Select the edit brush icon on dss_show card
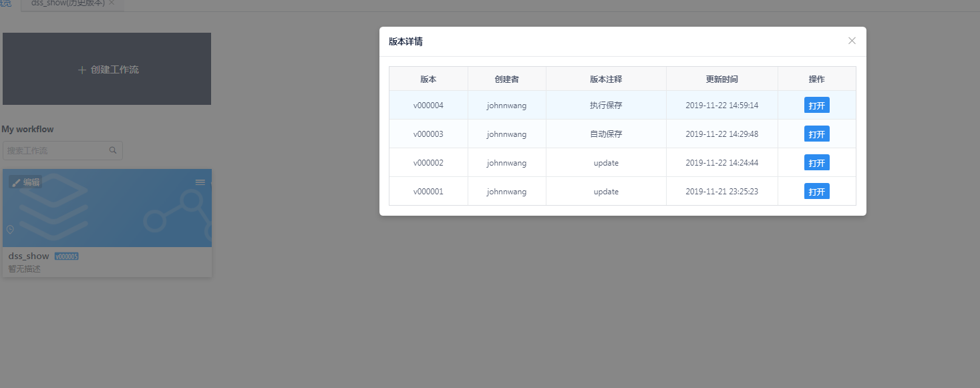Image resolution: width=980 pixels, height=388 pixels. click(x=15, y=181)
